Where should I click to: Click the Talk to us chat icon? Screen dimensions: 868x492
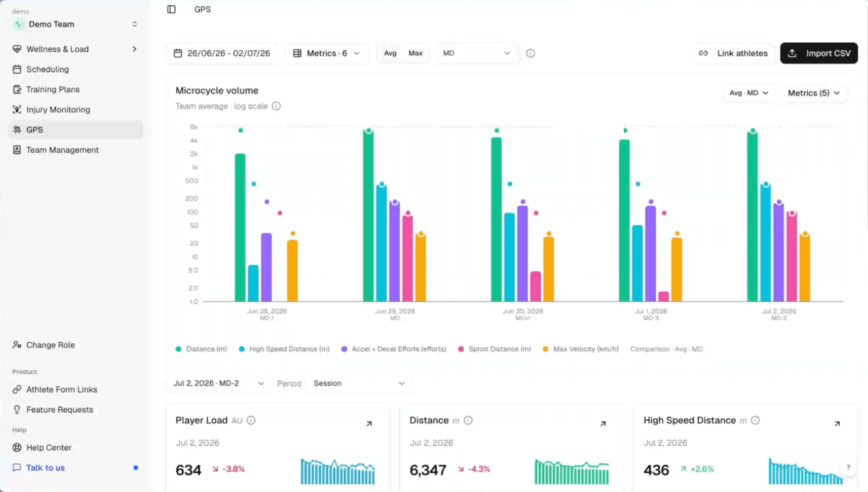pos(17,468)
